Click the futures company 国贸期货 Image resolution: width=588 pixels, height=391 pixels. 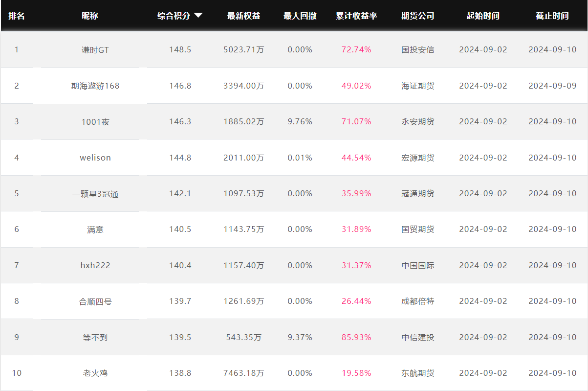coord(418,230)
